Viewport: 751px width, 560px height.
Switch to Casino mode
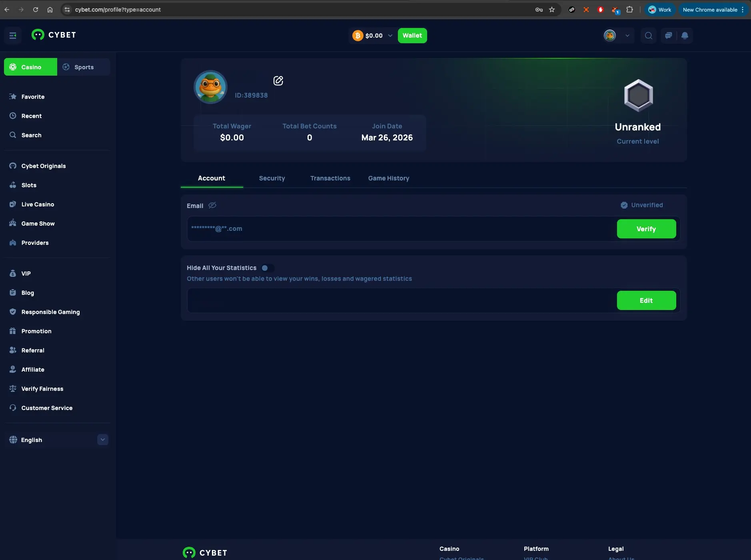[x=30, y=67]
